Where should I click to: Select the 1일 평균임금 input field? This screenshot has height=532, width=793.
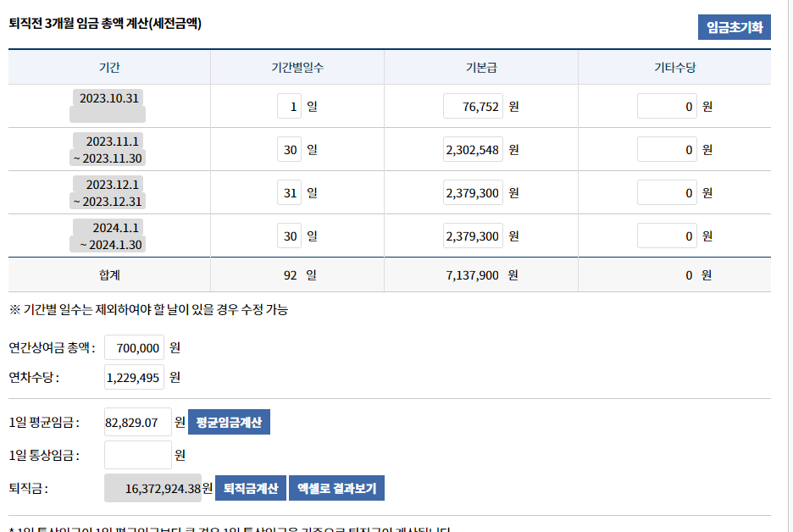tap(137, 422)
